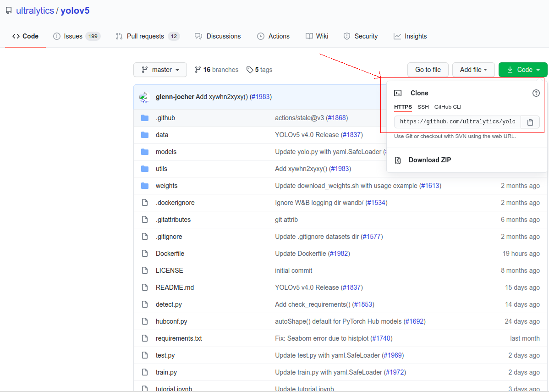Click the Go to file button
The height and width of the screenshot is (392, 549).
[428, 70]
